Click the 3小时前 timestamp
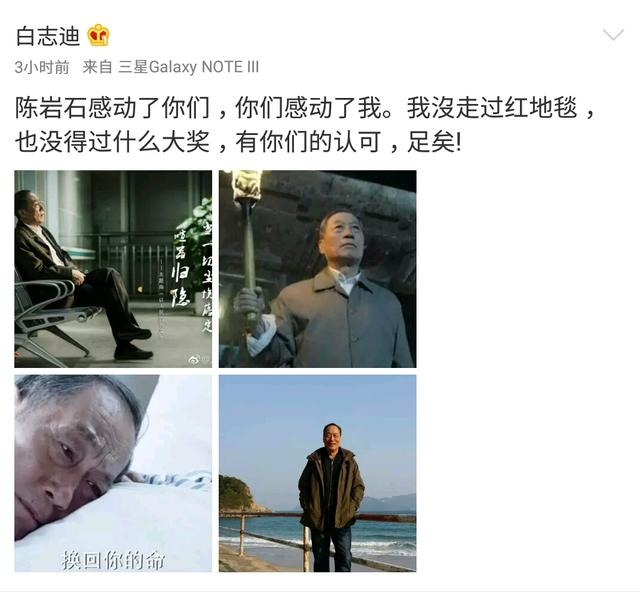Viewport: 640px width, 592px height. 42,67
